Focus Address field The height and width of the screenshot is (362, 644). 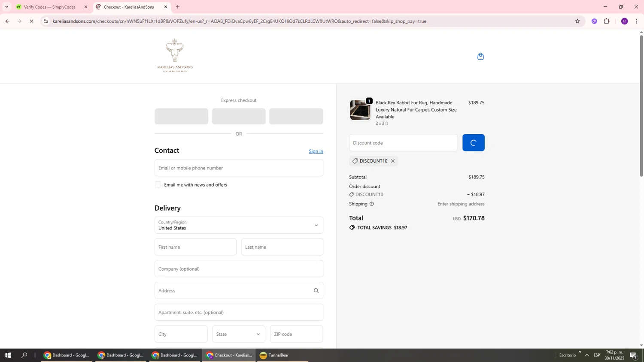click(x=239, y=290)
